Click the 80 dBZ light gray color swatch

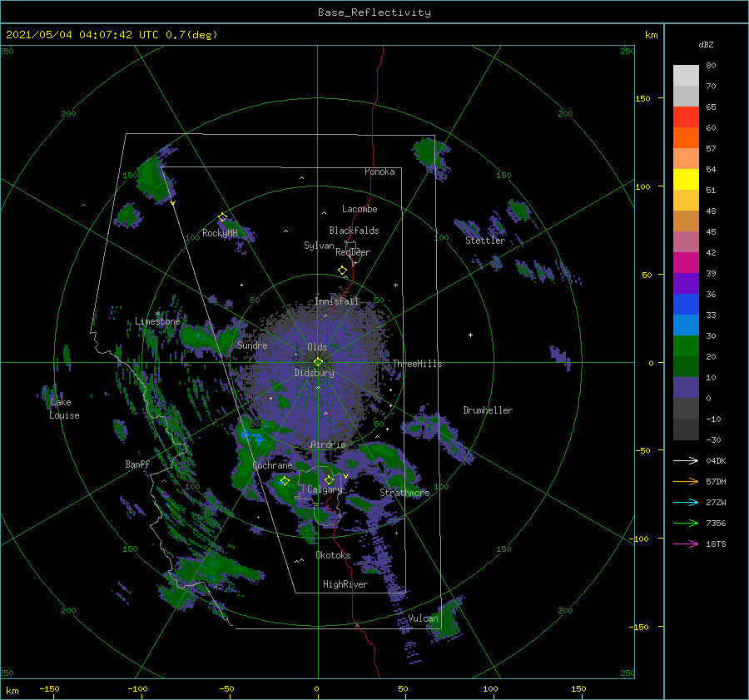tap(686, 76)
